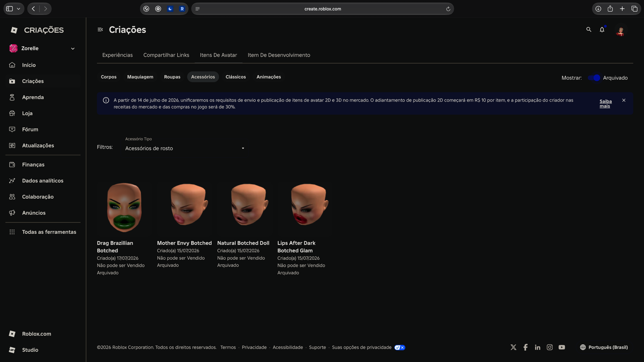This screenshot has width=644, height=362.
Task: Click the Anúncios megaphone icon
Action: coord(12,213)
